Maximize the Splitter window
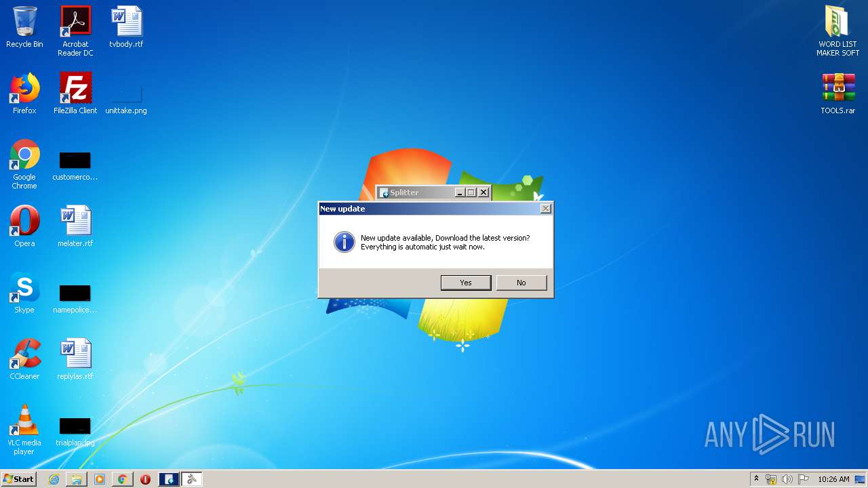Viewport: 868px width, 488px height. coord(471,192)
